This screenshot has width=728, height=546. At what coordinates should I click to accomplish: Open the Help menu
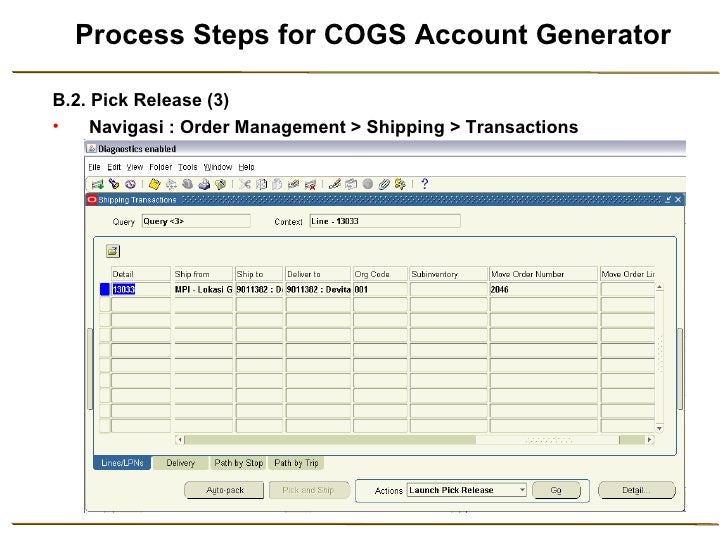[x=246, y=167]
